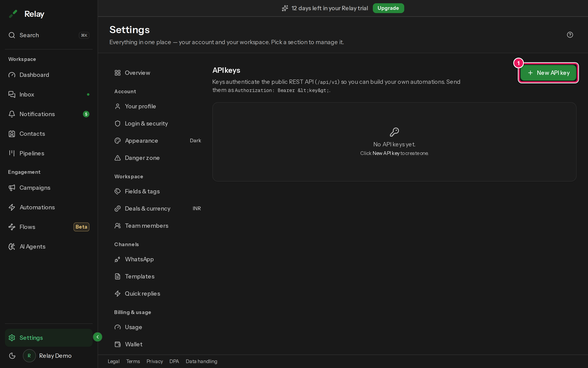The width and height of the screenshot is (588, 368).
Task: Open WhatsApp channel settings
Action: pyautogui.click(x=158, y=259)
